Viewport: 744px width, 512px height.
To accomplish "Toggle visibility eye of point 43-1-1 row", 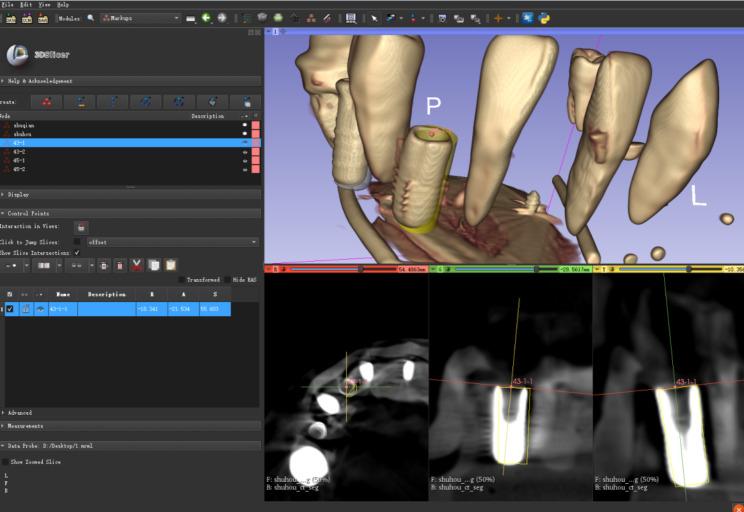I will (x=41, y=309).
